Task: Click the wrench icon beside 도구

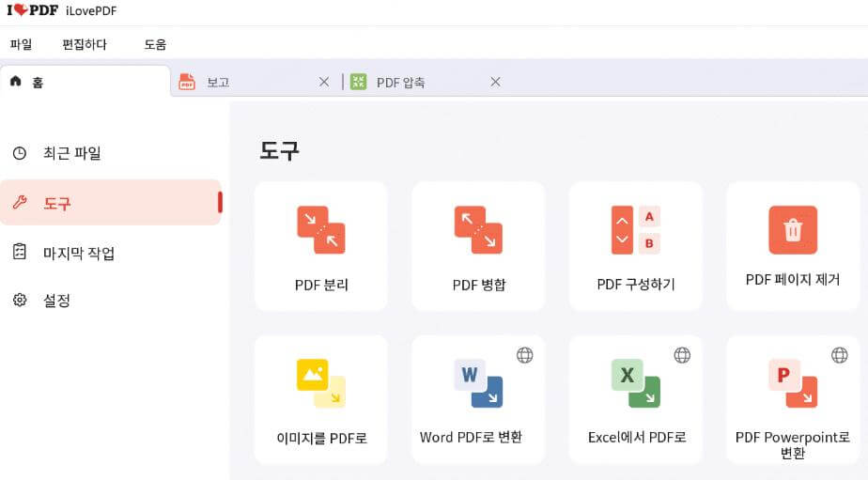Action: 20,203
